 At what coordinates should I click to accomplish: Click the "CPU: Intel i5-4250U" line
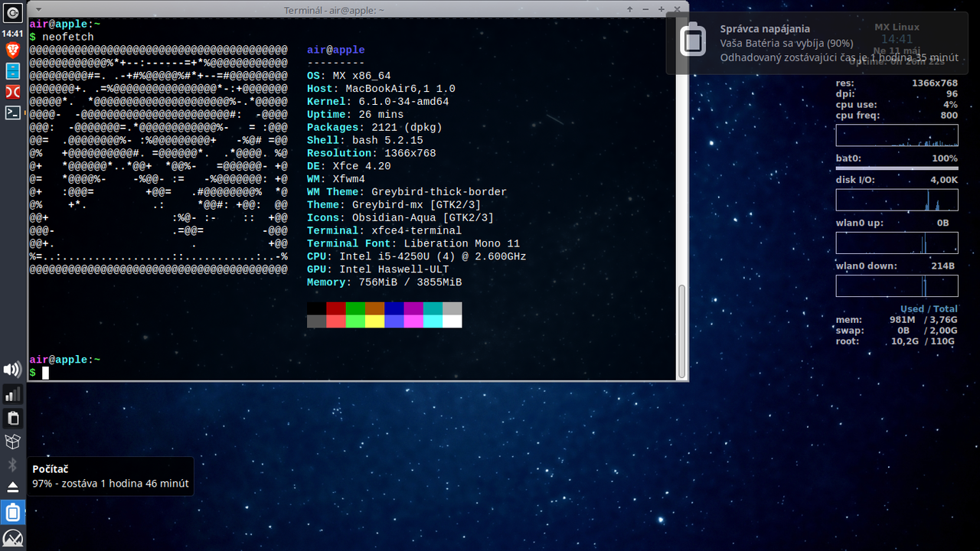point(416,256)
